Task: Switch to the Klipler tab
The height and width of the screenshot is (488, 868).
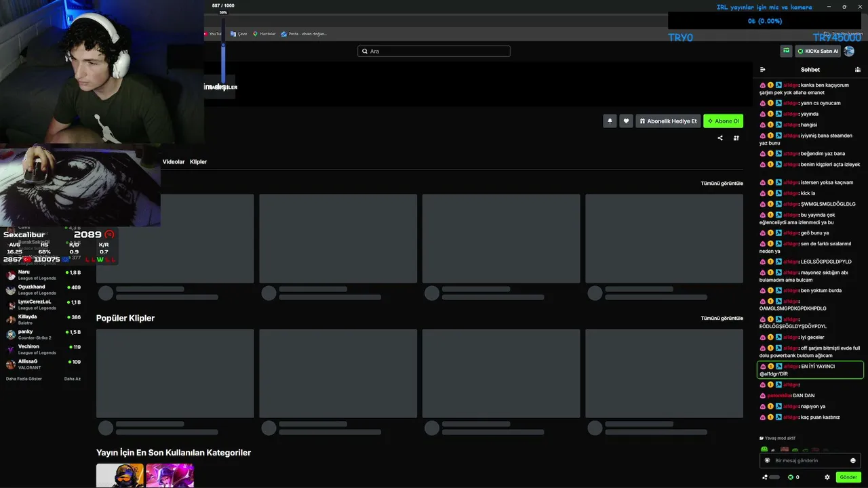Action: [x=198, y=162]
